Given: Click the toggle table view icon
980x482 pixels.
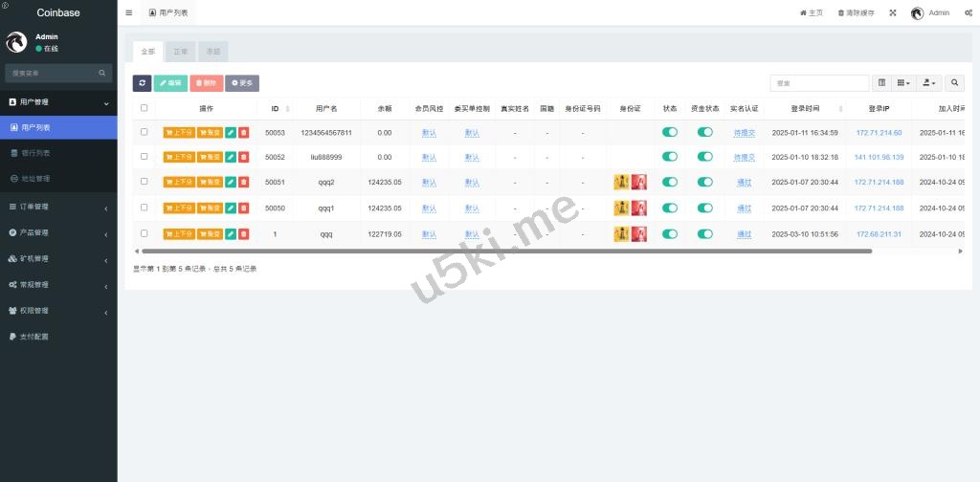Looking at the screenshot, I should [x=881, y=83].
